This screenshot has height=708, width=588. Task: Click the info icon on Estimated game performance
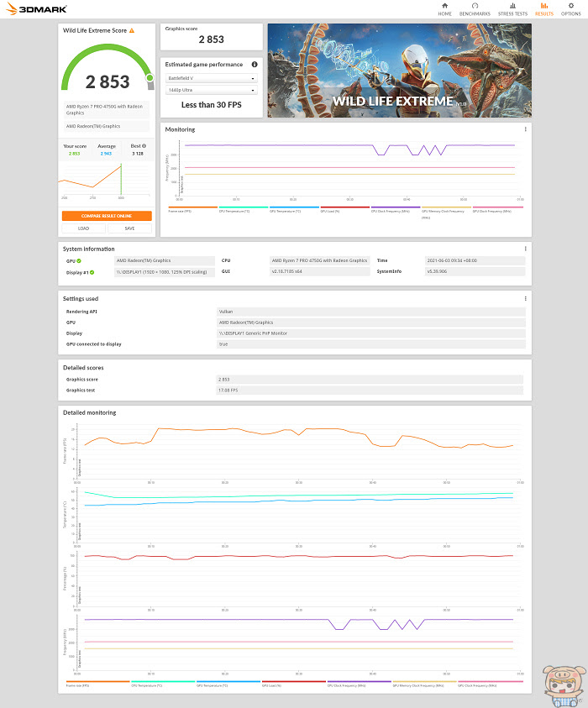[255, 65]
